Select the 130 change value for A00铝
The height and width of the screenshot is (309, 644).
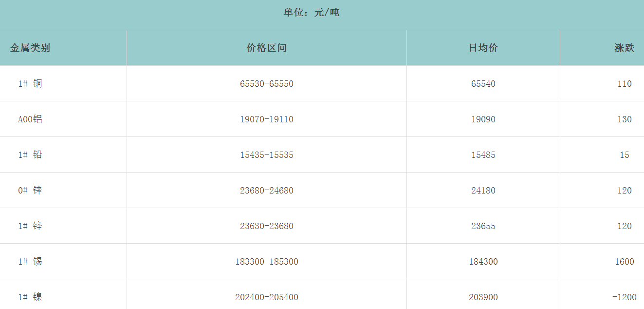624,119
